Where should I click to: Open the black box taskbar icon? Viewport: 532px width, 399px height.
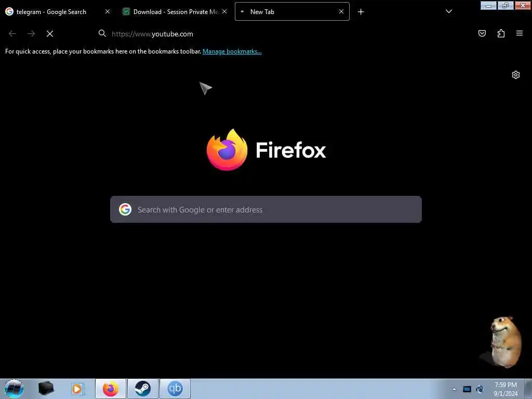46,389
